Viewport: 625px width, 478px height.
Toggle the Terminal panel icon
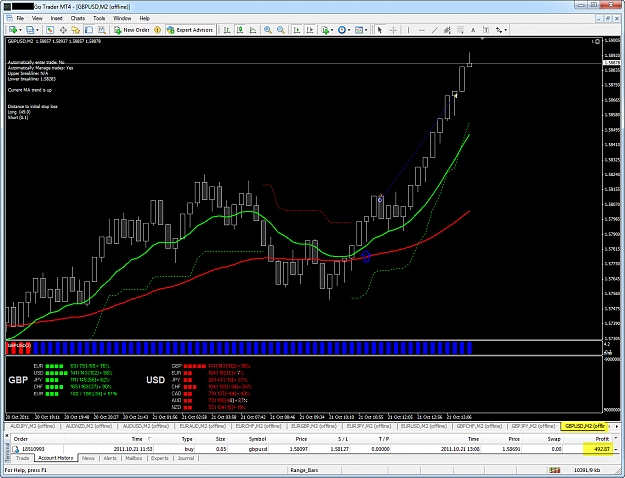[x=89, y=30]
